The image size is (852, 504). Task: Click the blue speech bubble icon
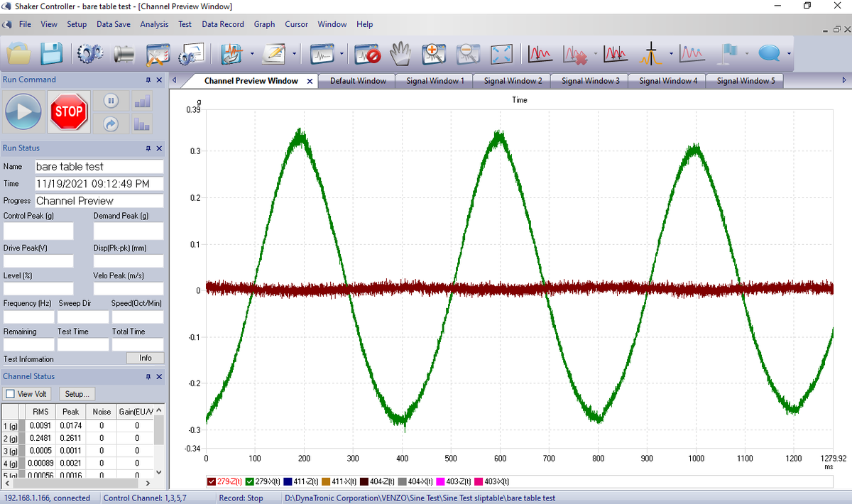tap(770, 53)
